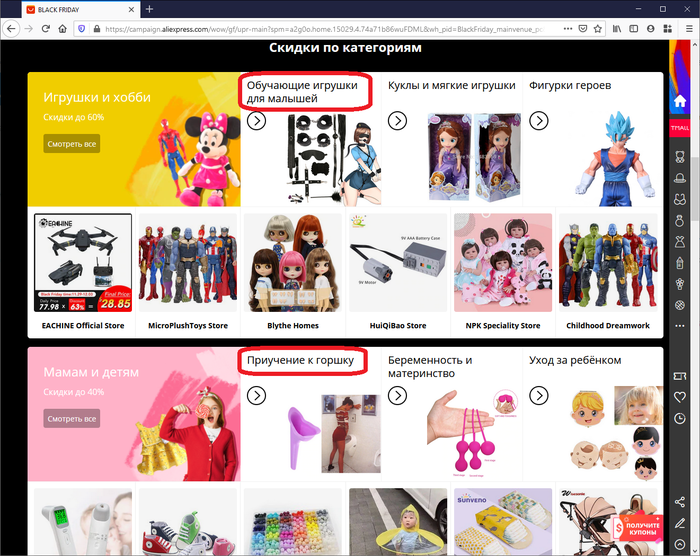This screenshot has width=700, height=556.
Task: Click the share icon in right sidebar
Action: (x=680, y=501)
